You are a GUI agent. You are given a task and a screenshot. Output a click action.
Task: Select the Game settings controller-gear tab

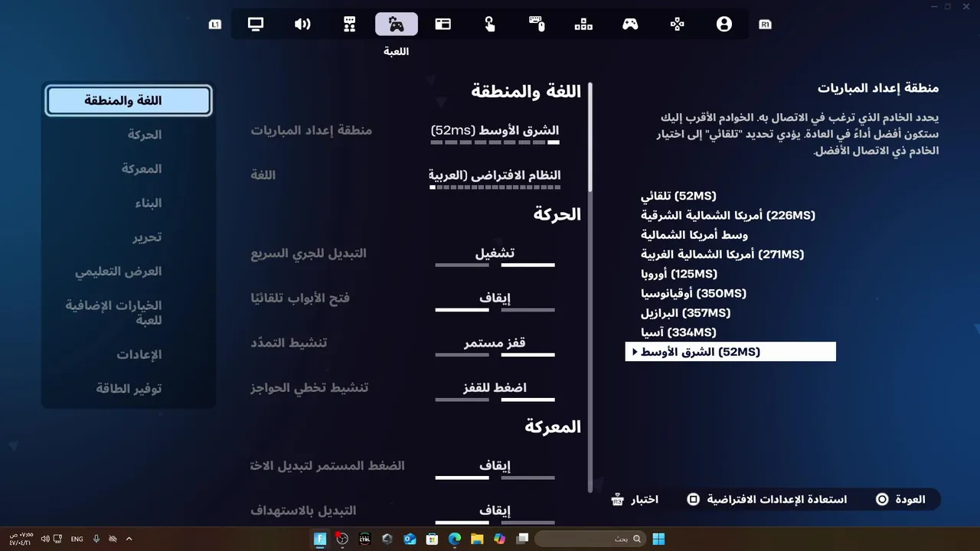[397, 24]
